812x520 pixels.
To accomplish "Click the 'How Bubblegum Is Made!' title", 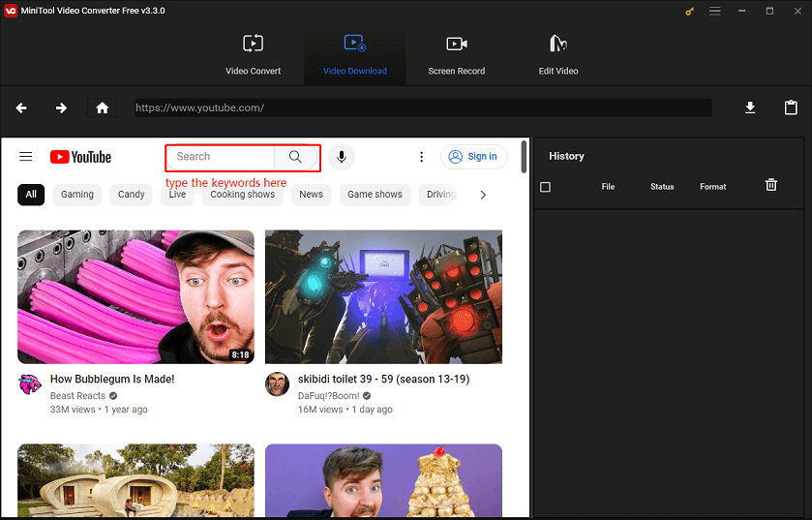I will tap(112, 380).
